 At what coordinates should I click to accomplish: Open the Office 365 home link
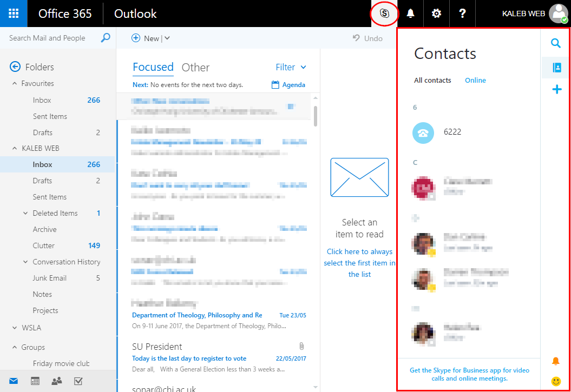(x=65, y=14)
